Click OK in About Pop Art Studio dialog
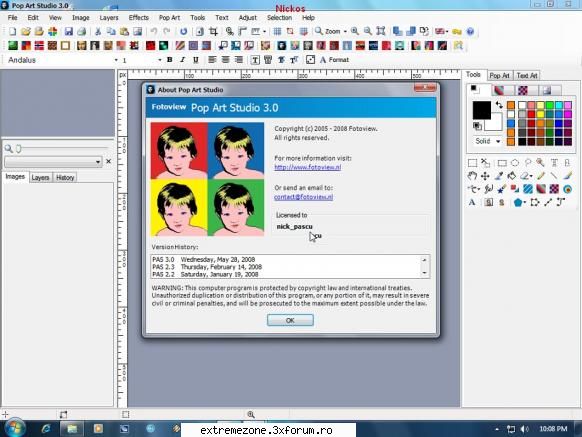The height and width of the screenshot is (437, 582). click(290, 320)
